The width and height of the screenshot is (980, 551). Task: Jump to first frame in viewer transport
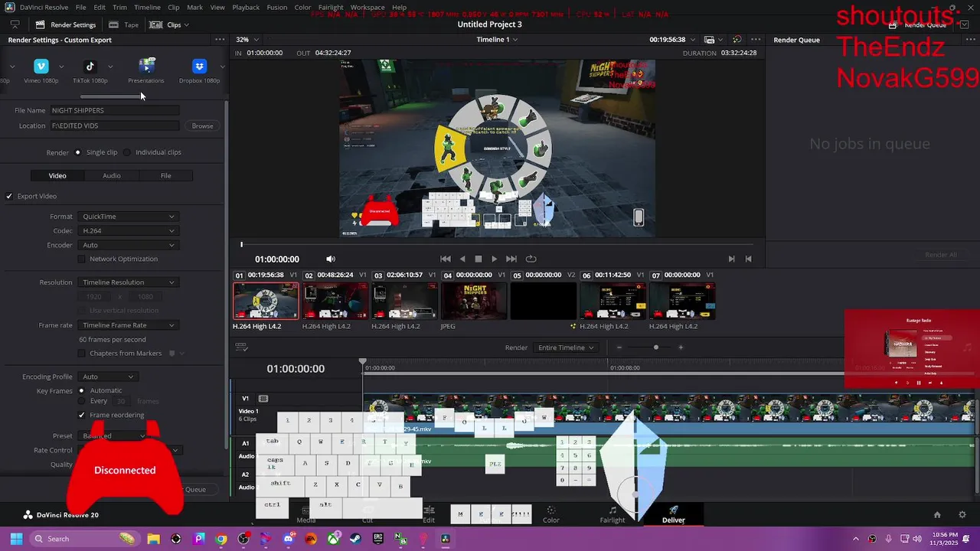(x=446, y=259)
